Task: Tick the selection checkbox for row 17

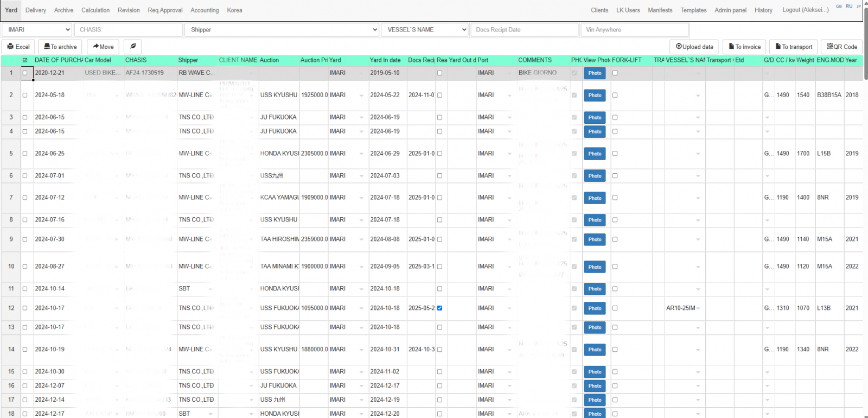Action: [x=25, y=400]
